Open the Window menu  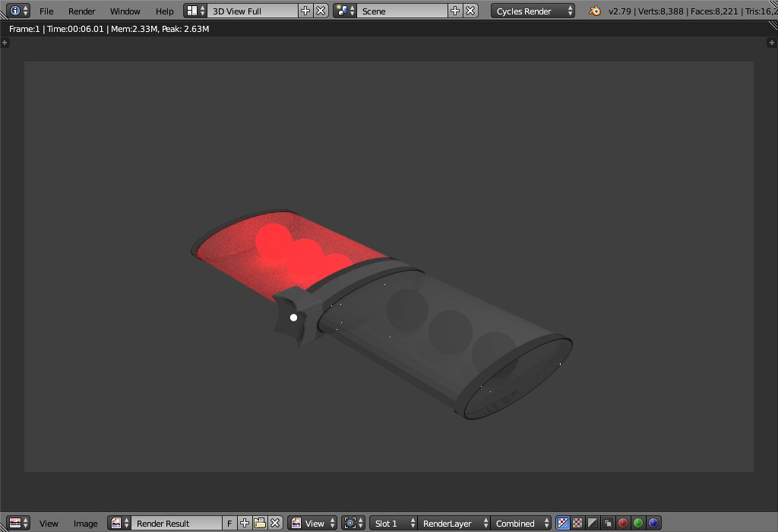pyautogui.click(x=125, y=11)
